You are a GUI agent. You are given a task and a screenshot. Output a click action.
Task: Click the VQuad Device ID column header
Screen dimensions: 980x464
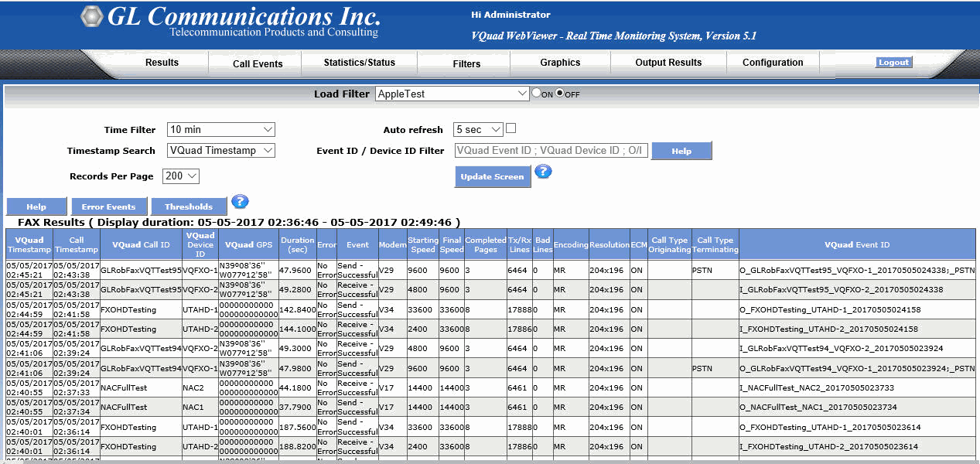200,244
